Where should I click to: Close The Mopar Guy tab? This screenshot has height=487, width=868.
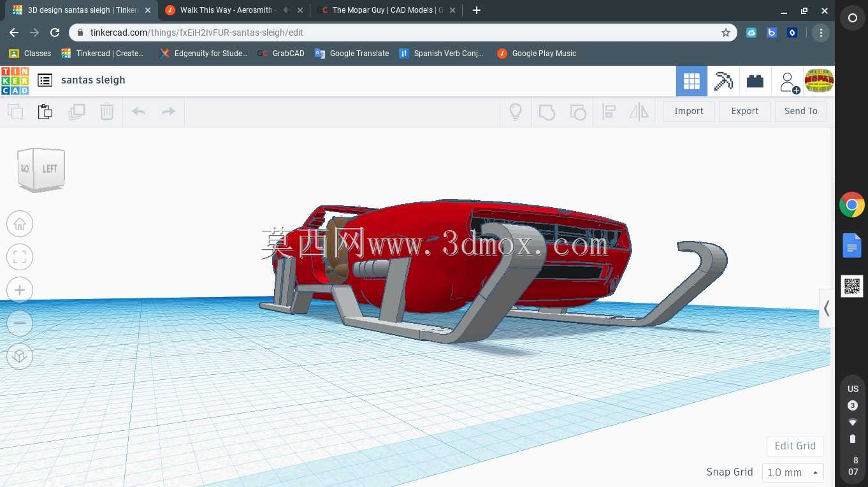[452, 10]
